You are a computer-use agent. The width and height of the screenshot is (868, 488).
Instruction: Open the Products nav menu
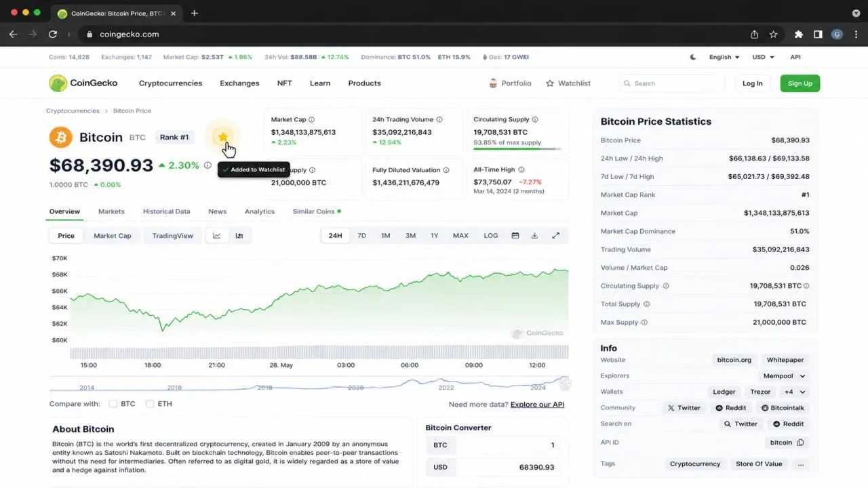pyautogui.click(x=364, y=83)
